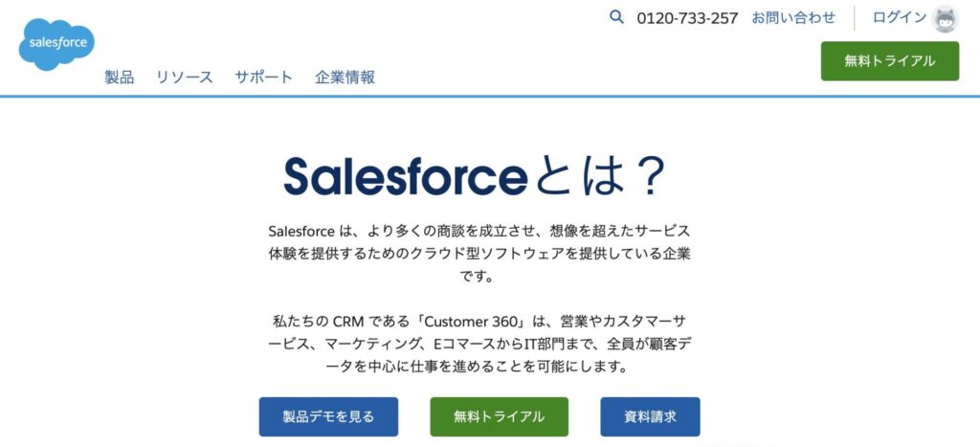
Task: Click the ログイン login link
Action: coord(900,17)
